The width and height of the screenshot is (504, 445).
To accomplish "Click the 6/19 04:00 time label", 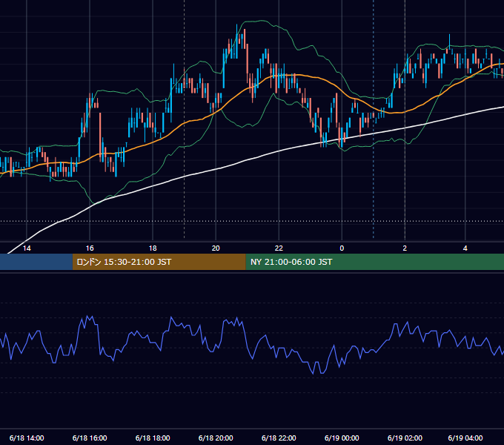I will click(465, 438).
